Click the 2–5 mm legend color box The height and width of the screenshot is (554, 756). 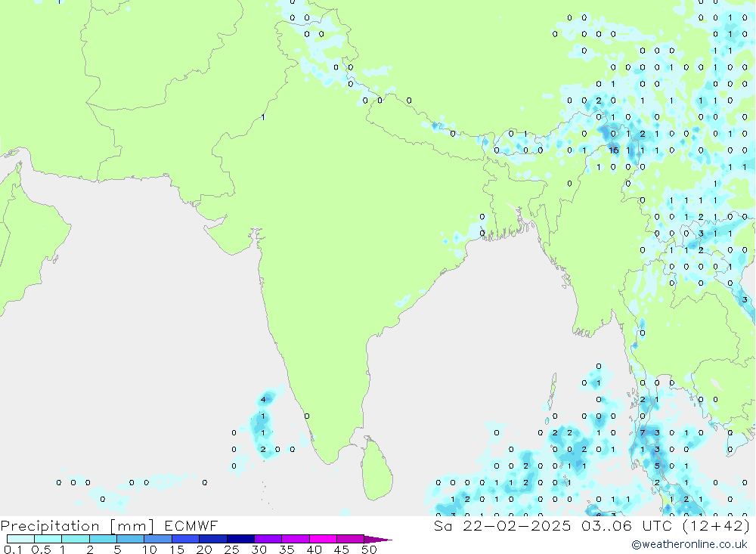(103, 539)
